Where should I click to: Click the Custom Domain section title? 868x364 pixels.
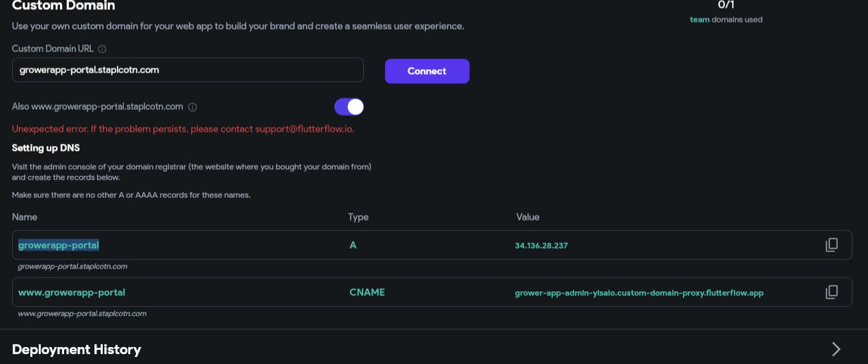(63, 6)
